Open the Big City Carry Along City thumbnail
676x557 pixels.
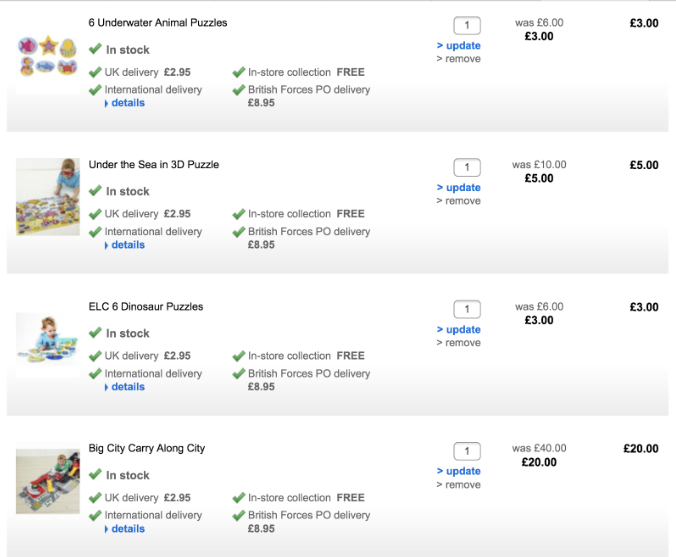[x=47, y=482]
